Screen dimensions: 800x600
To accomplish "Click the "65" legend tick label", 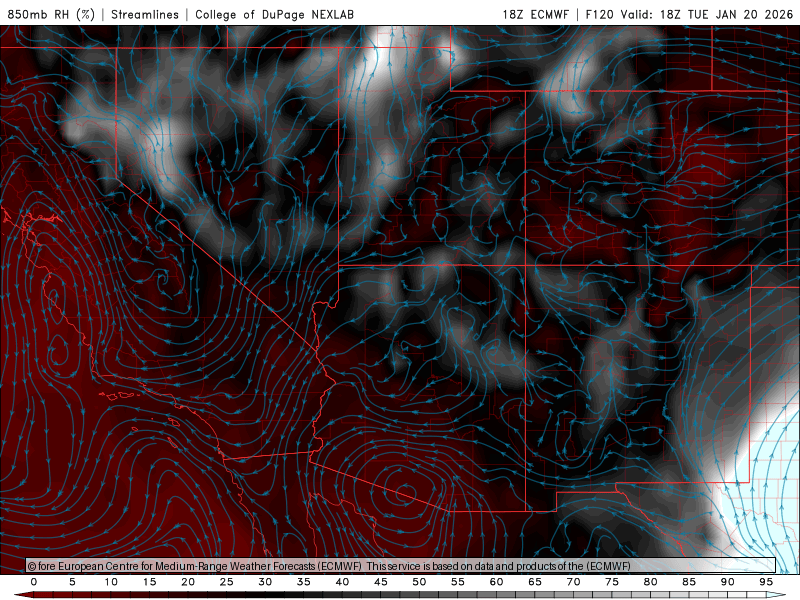I will point(535,582).
